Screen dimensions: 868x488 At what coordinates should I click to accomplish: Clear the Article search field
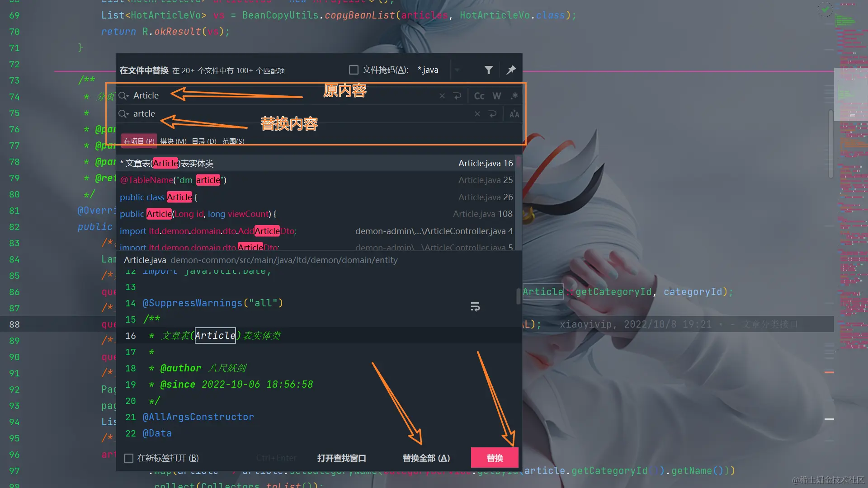[442, 96]
